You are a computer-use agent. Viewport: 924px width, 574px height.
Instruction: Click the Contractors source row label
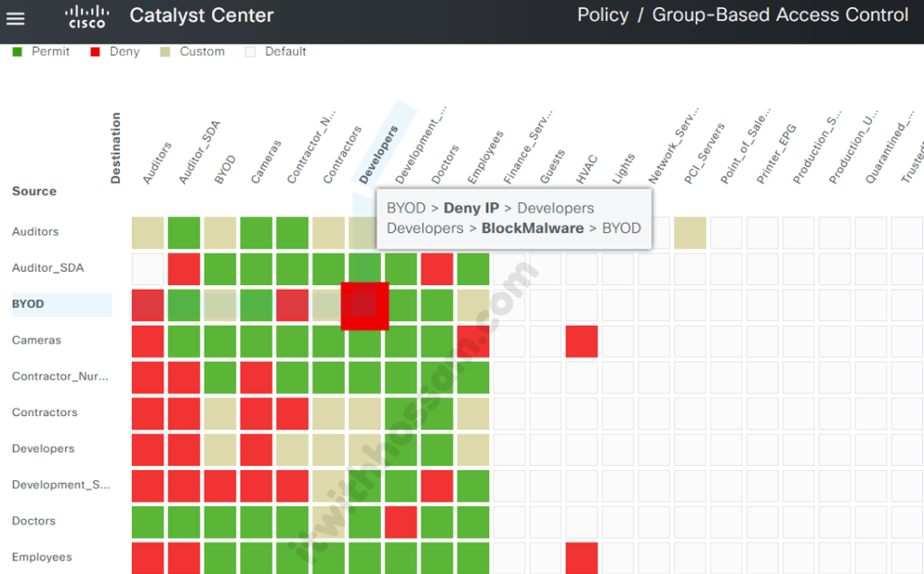[45, 412]
